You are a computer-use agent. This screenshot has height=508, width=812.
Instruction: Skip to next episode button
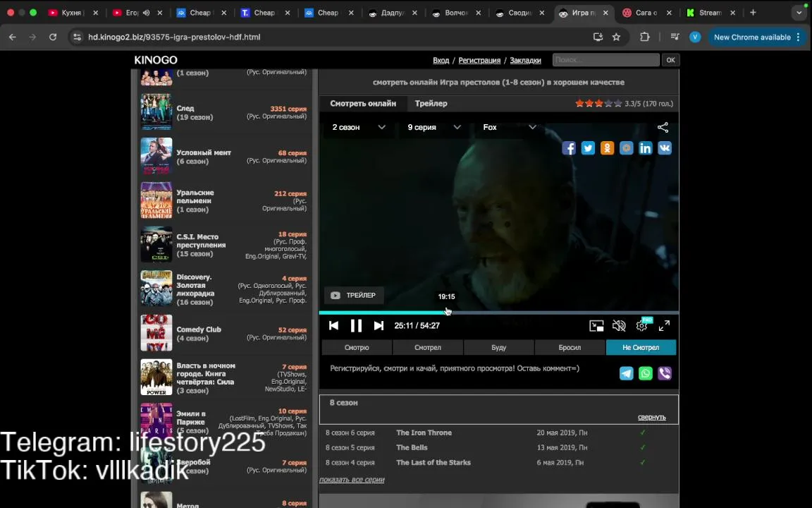click(x=379, y=325)
